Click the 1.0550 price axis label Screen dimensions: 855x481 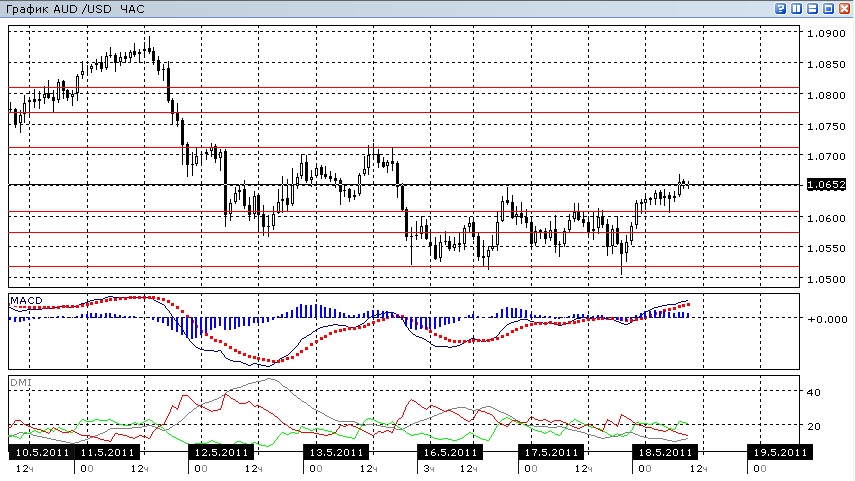coord(826,248)
